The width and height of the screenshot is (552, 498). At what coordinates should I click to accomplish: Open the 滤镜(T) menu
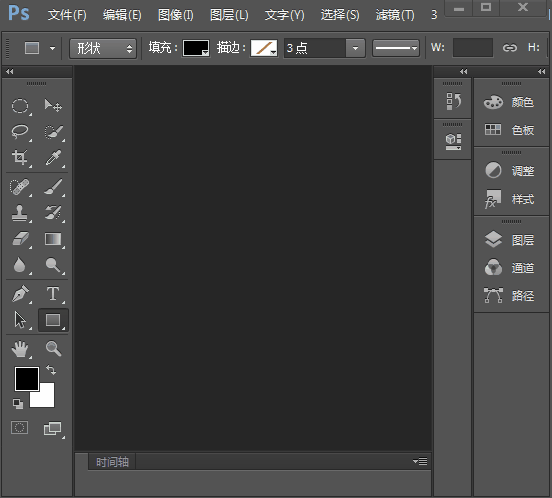click(x=395, y=15)
